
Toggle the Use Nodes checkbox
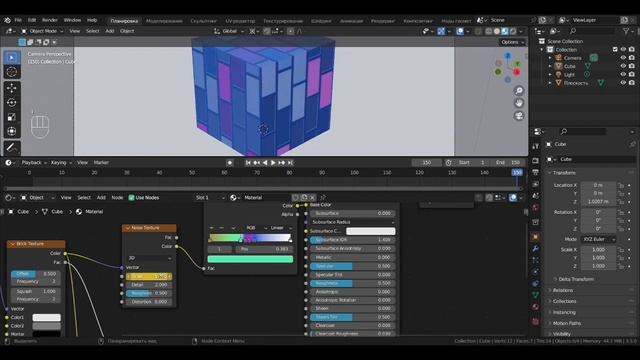(x=131, y=198)
